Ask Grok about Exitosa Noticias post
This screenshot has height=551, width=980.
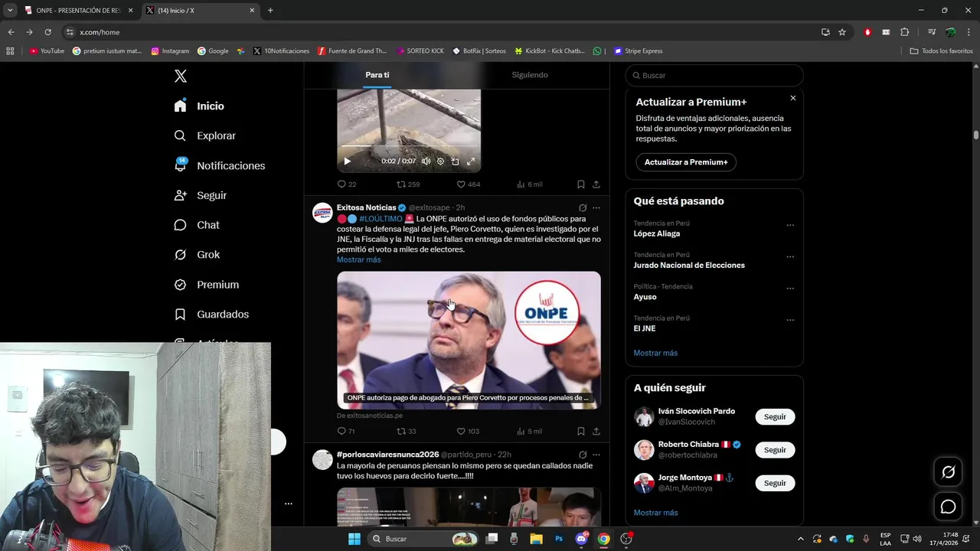pos(583,207)
